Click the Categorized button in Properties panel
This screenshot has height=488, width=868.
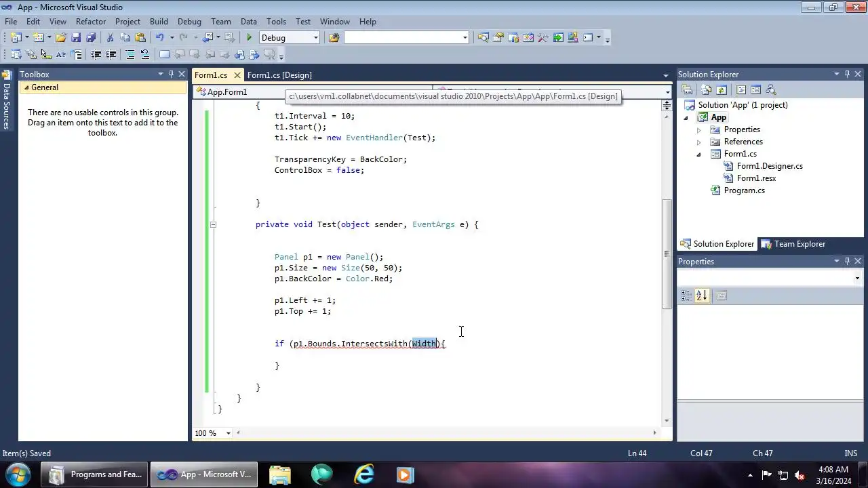tap(686, 296)
